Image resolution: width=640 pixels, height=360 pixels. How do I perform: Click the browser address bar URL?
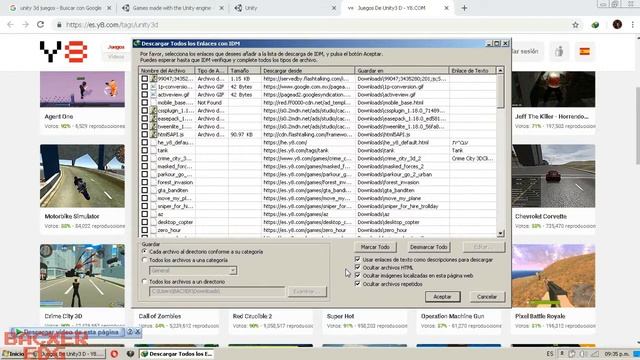(112, 25)
